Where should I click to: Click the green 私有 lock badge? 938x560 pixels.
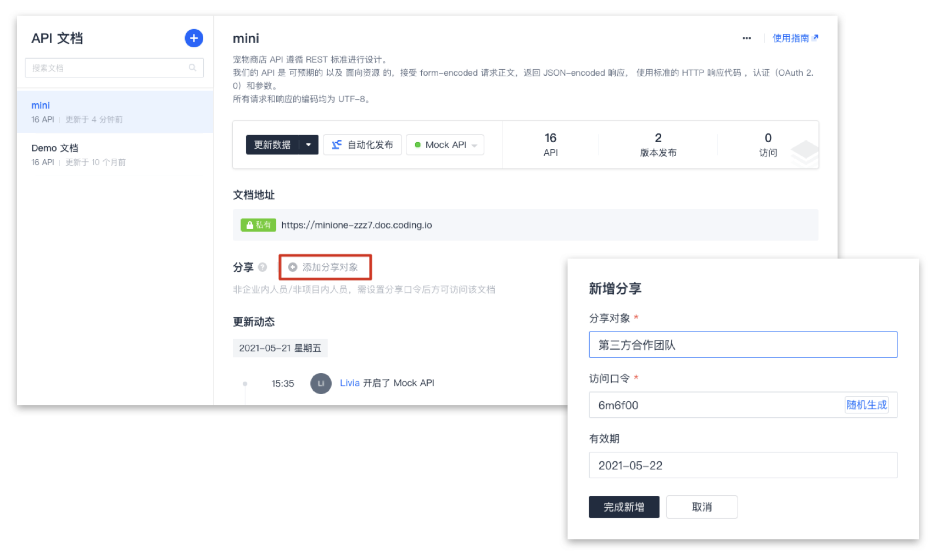pyautogui.click(x=258, y=225)
